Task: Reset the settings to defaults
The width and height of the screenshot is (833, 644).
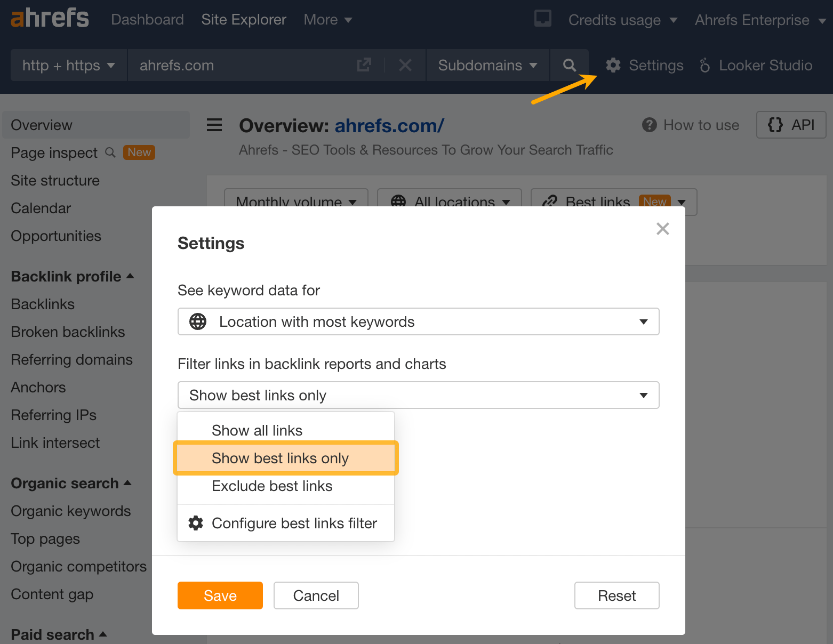Action: 616,595
